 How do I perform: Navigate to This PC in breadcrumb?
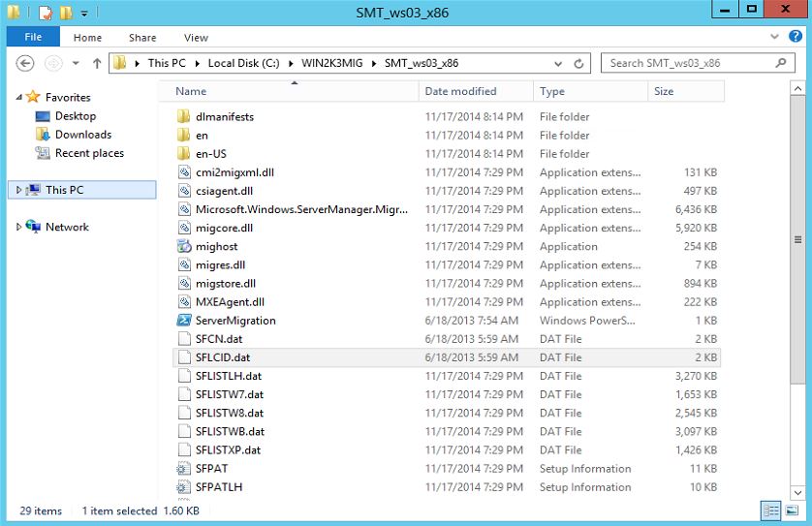click(167, 63)
